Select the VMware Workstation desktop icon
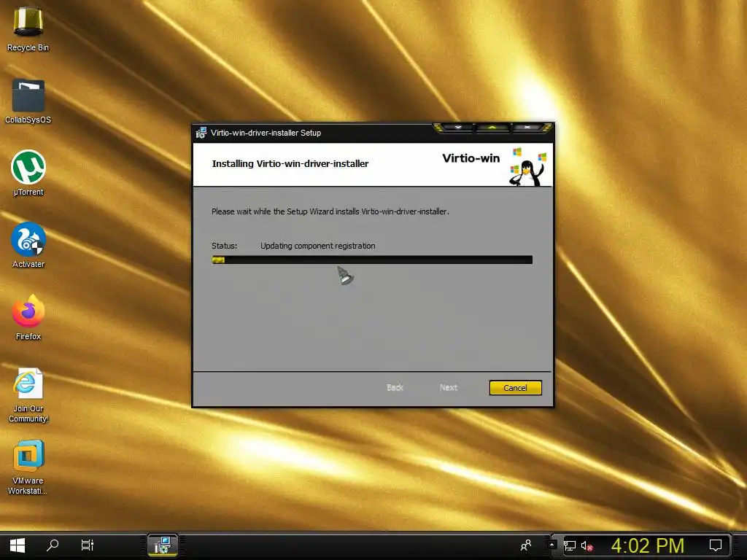 [x=28, y=467]
